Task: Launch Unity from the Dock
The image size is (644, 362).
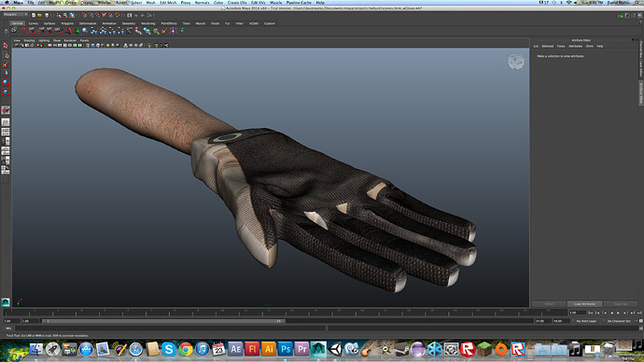Action: (x=336, y=349)
